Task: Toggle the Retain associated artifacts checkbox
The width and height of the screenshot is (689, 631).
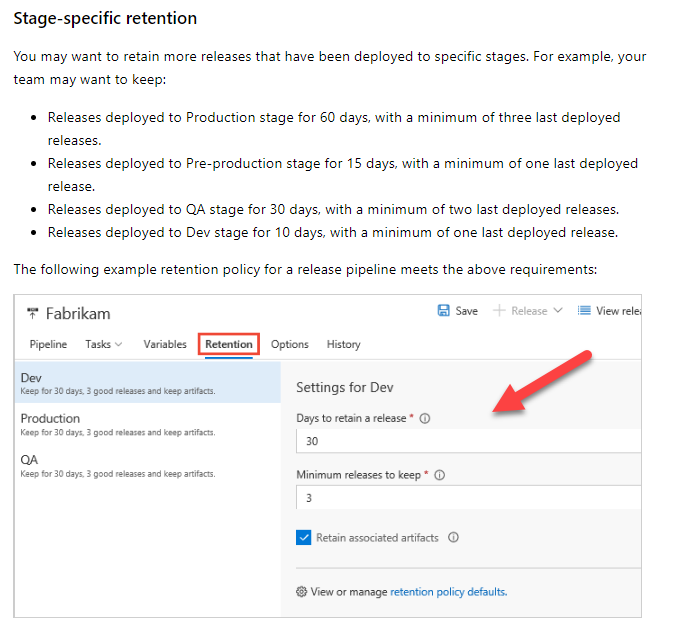Action: [x=304, y=537]
